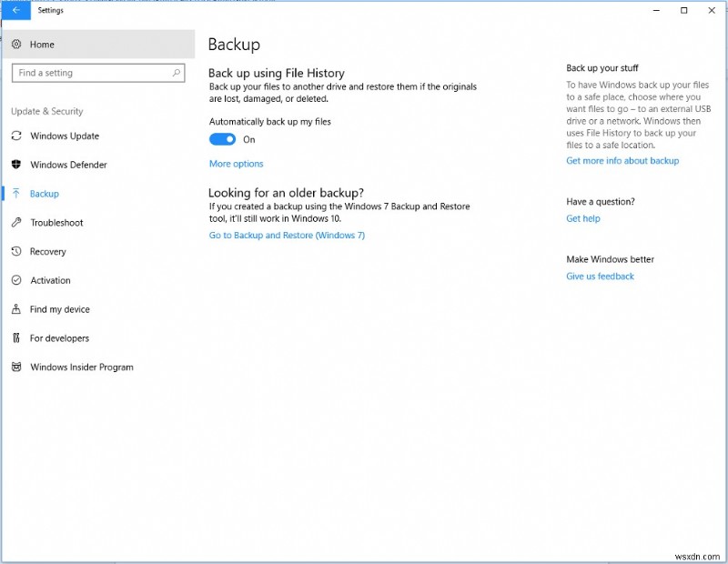
Task: Select the Windows Defender shield icon
Action: (x=16, y=165)
